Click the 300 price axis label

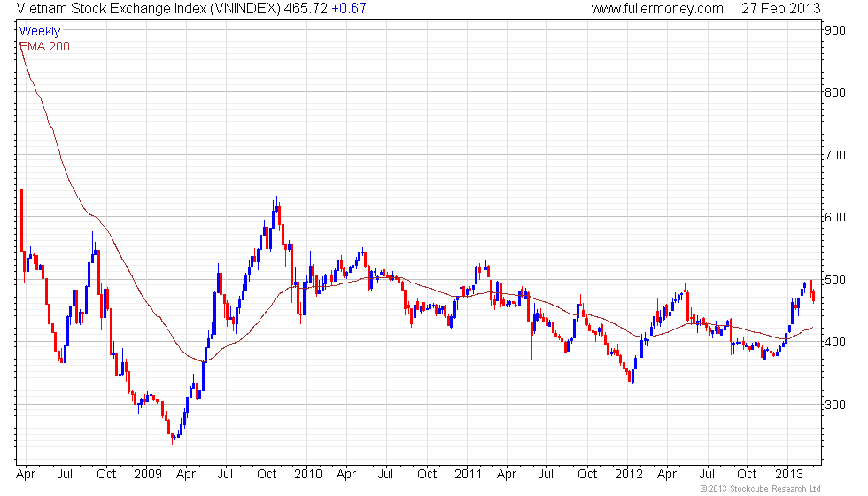[x=834, y=405]
